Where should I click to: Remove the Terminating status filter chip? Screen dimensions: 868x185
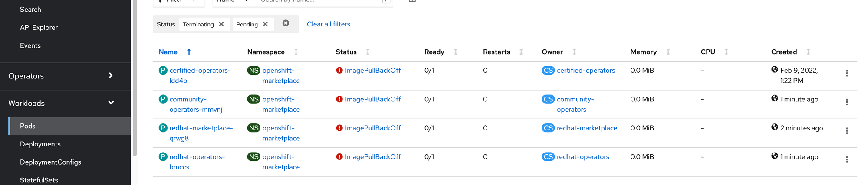tap(221, 24)
